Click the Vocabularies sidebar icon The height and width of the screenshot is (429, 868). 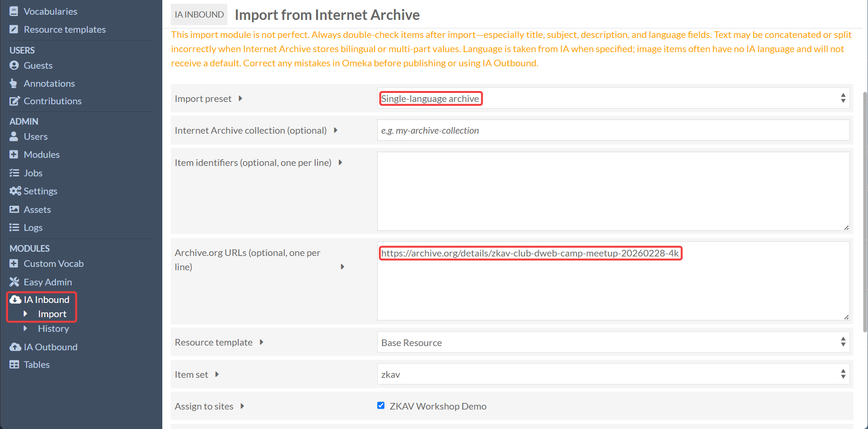(14, 11)
